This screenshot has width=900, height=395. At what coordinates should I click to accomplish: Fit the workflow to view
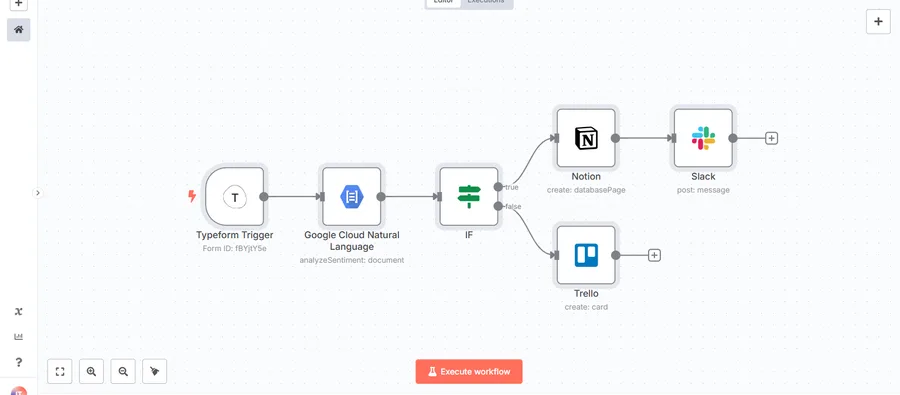pos(60,371)
